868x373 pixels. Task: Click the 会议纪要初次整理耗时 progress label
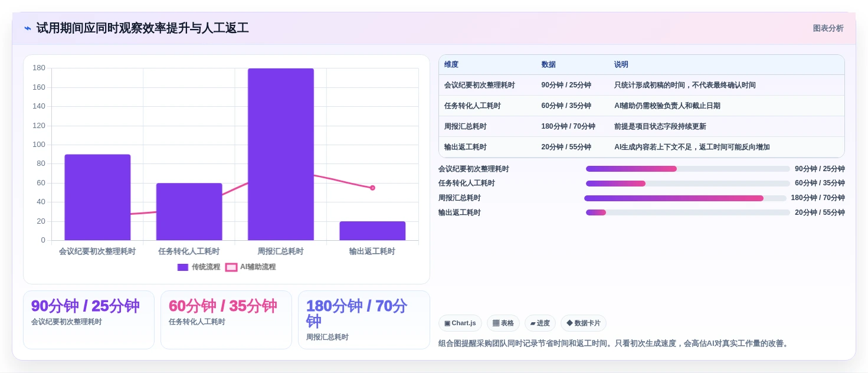[x=474, y=169]
